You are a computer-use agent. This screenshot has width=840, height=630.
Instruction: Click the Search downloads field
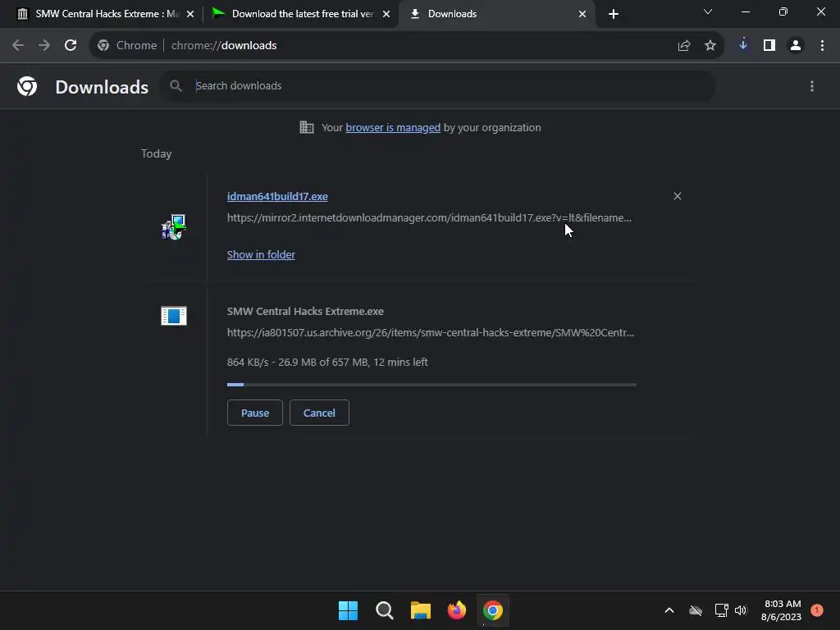click(437, 85)
